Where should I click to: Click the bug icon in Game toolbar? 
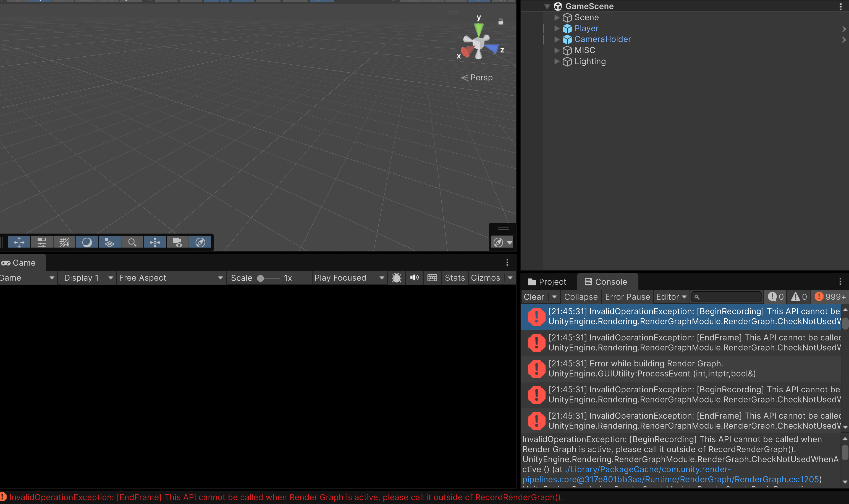point(396,278)
